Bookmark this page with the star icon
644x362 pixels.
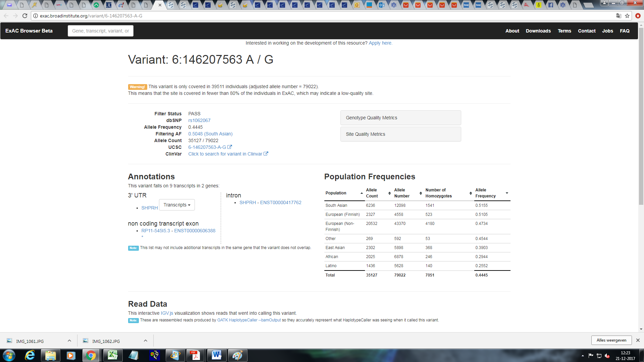point(627,16)
